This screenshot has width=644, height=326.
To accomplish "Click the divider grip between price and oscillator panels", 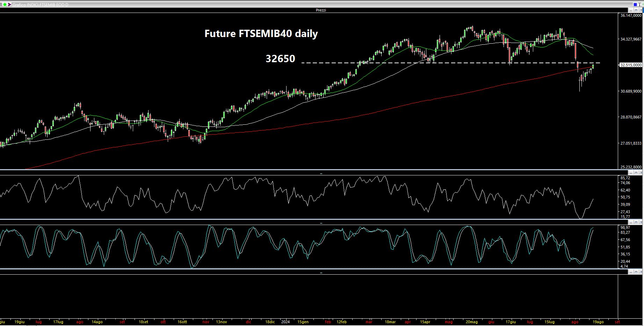I will pyautogui.click(x=321, y=173).
